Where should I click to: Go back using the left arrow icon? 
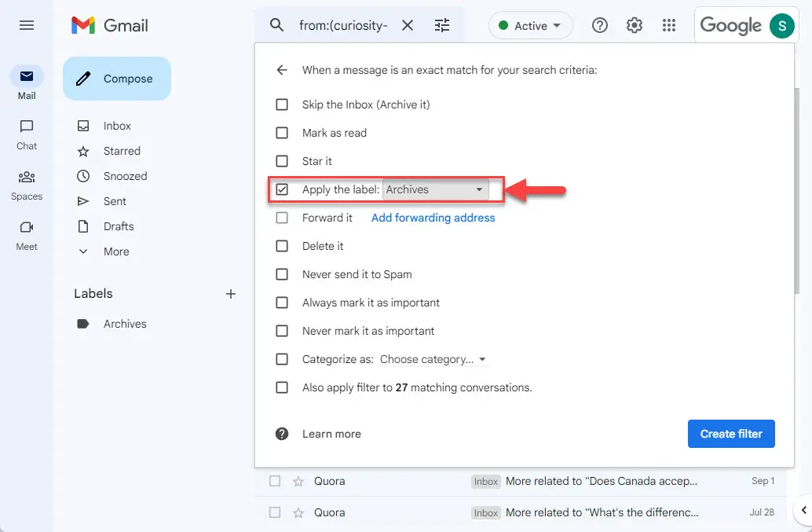(x=282, y=70)
